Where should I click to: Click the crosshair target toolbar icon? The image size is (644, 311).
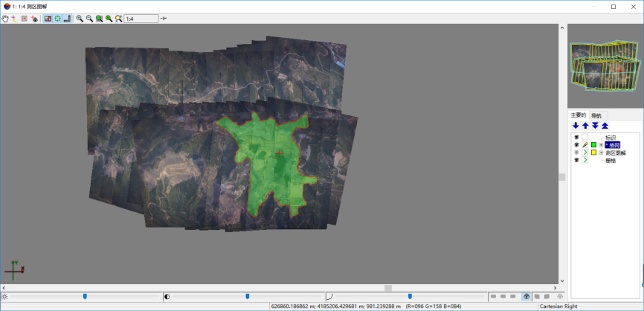pyautogui.click(x=57, y=18)
